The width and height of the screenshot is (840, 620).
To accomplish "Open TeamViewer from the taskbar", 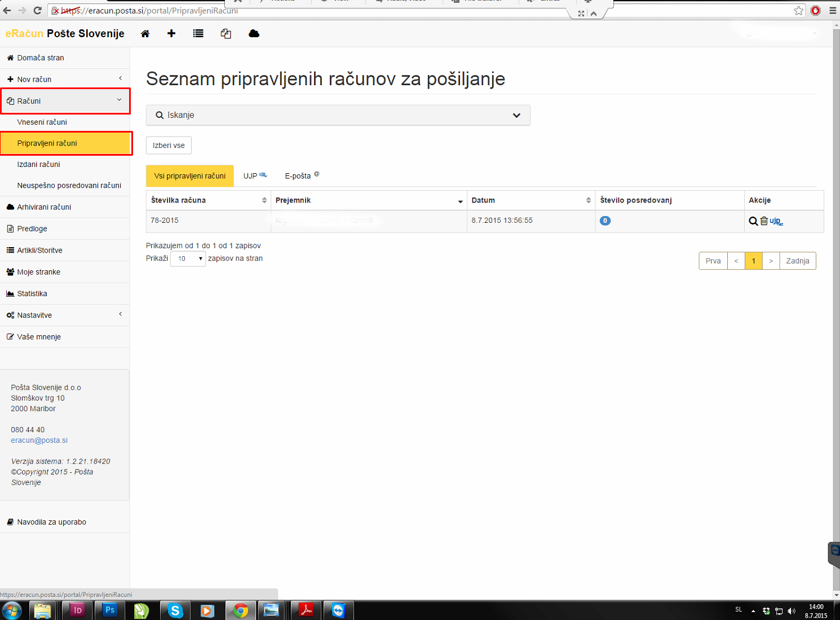I will pos(338,610).
